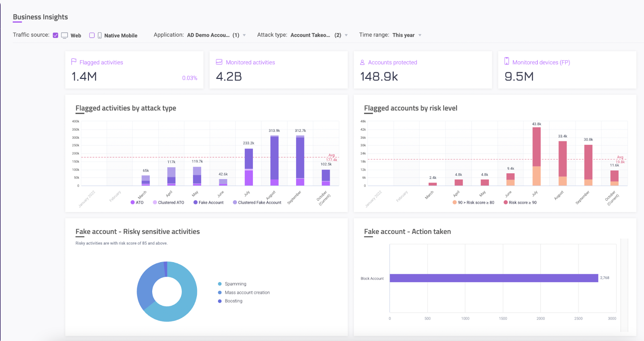Toggle the Clustered Fake Account legend entry
This screenshot has width=644, height=341.
click(x=257, y=202)
